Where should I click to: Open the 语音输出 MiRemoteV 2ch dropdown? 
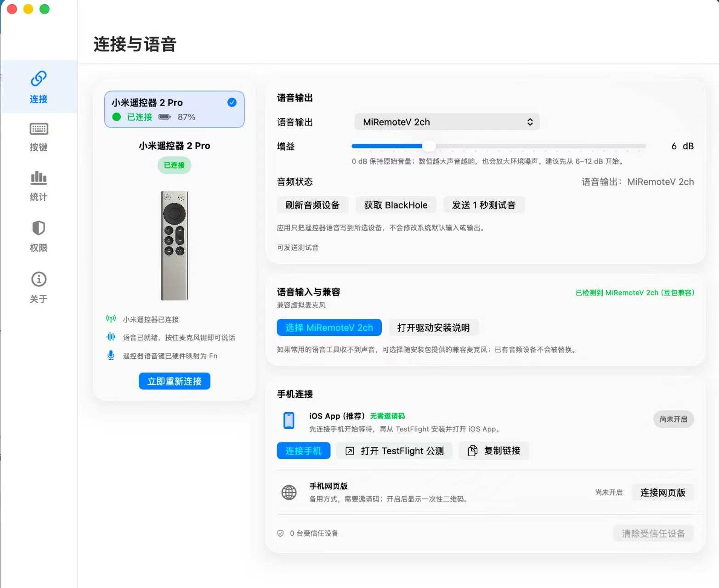447,122
